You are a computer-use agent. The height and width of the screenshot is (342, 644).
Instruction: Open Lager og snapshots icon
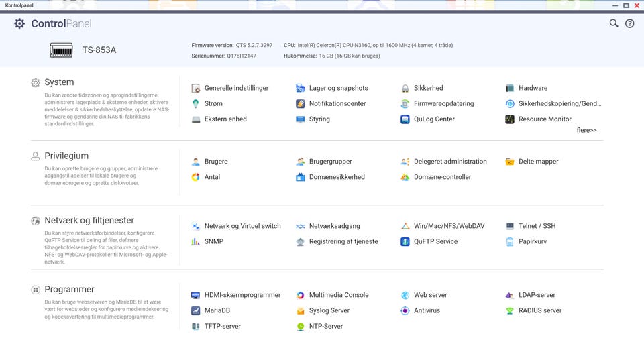[301, 88]
